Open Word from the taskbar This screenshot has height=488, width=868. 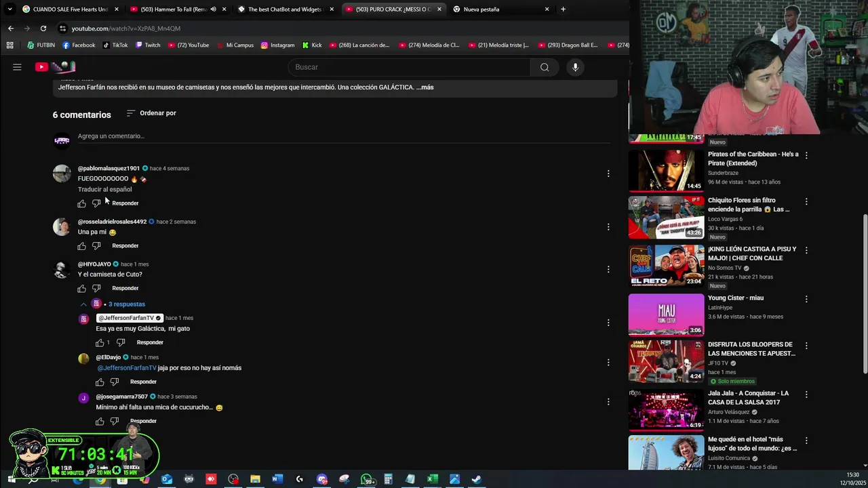(277, 479)
